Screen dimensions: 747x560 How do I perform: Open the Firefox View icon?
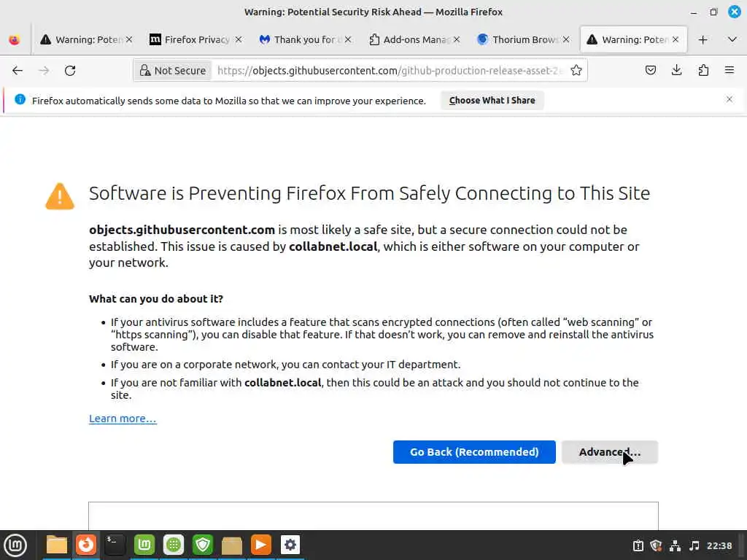pyautogui.click(x=15, y=40)
